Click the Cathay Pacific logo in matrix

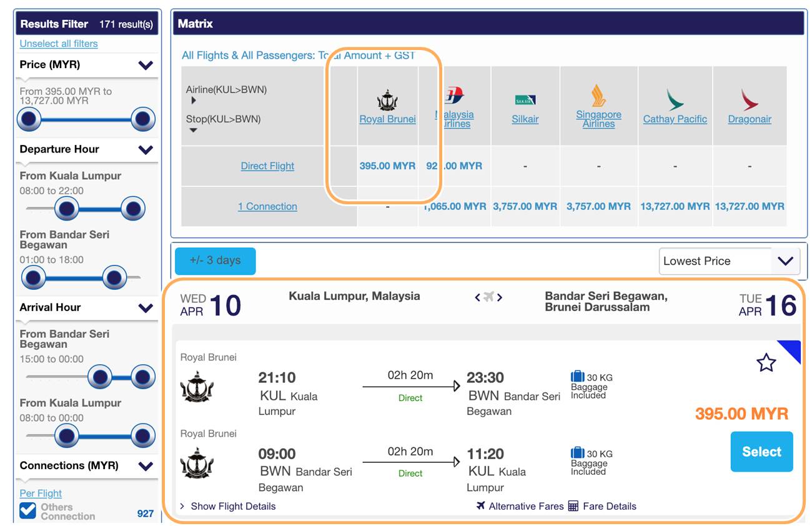tap(675, 99)
